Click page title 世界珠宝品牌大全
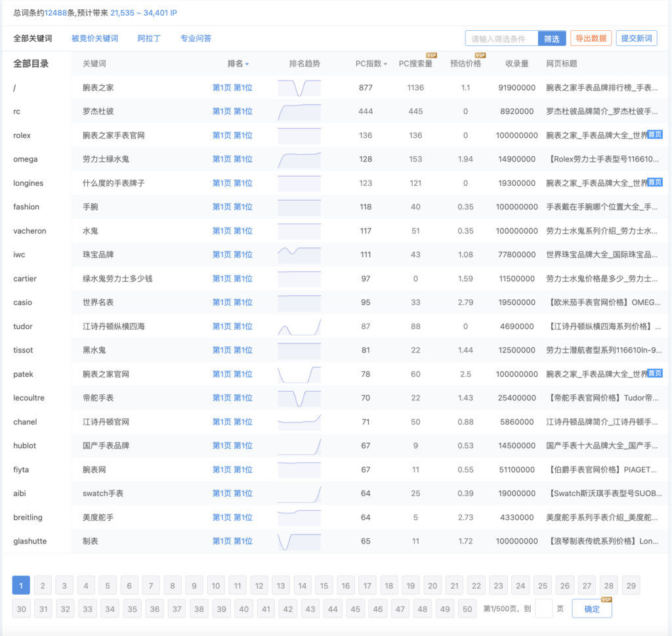Screen dimensions: 672x636 602,255
